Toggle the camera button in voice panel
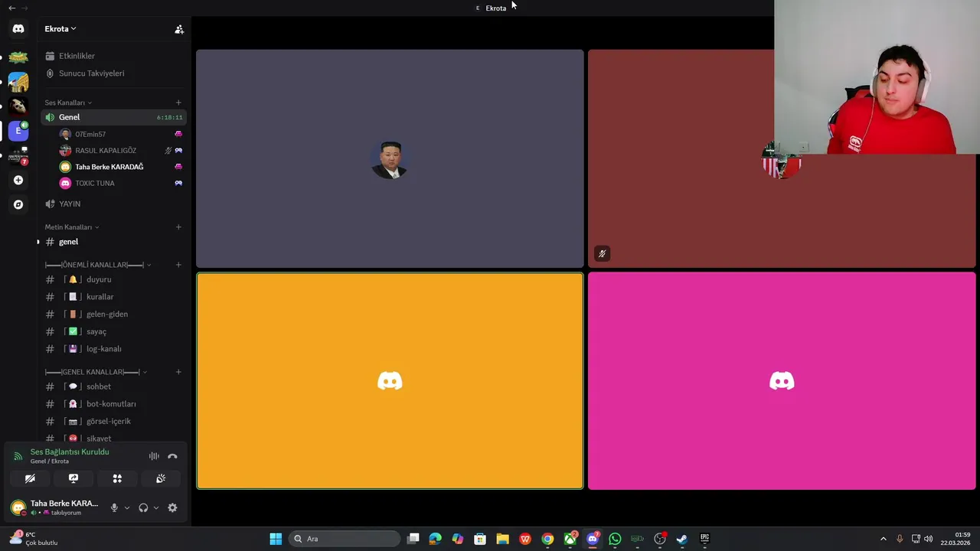 point(30,478)
